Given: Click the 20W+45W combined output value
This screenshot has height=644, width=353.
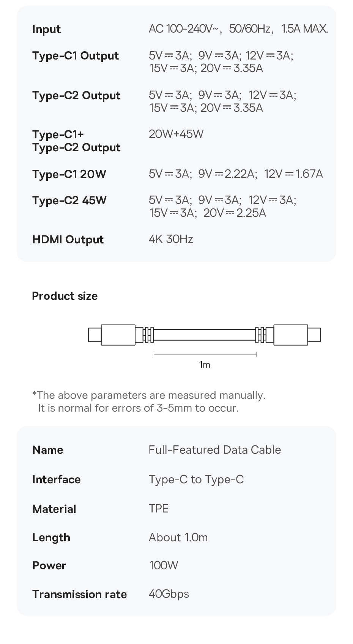Looking at the screenshot, I should tap(176, 134).
